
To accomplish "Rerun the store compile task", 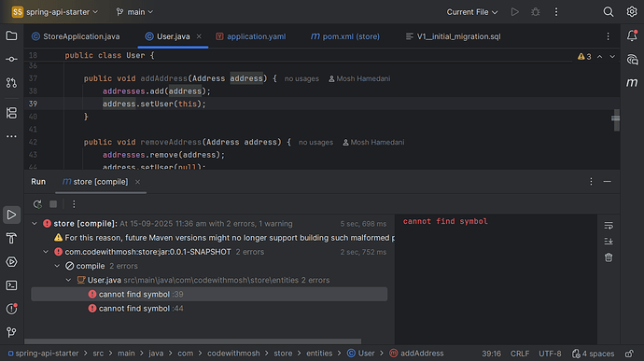I will (37, 204).
